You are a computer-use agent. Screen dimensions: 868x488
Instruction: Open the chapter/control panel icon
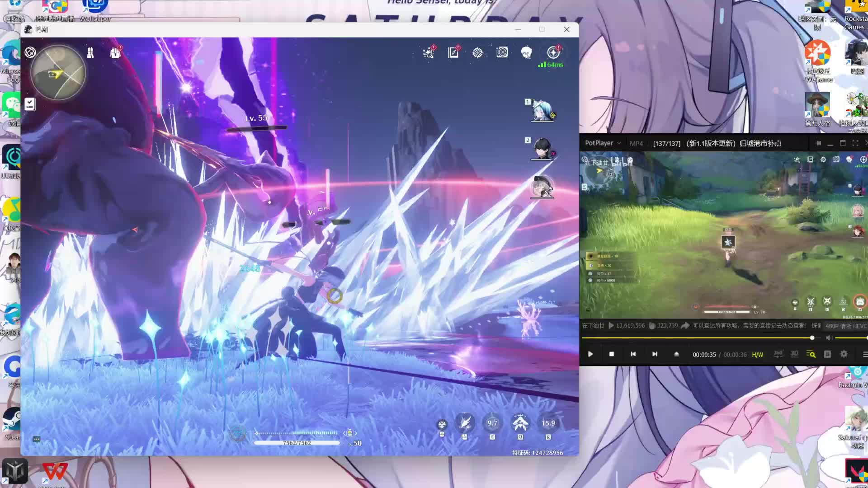(x=827, y=354)
